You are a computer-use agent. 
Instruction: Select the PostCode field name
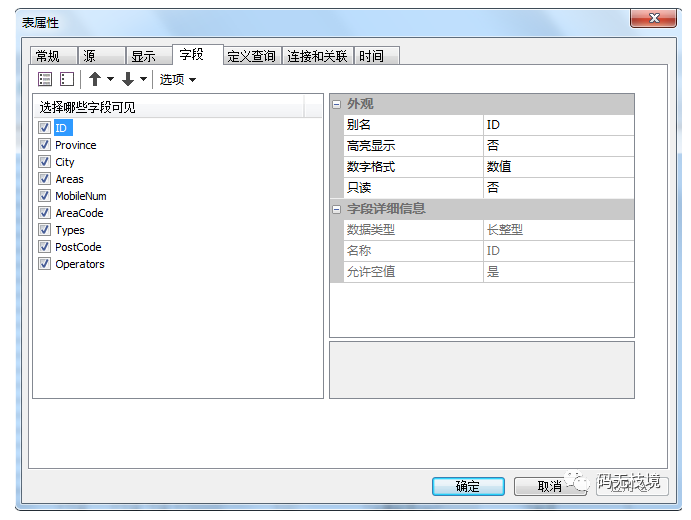pos(78,247)
